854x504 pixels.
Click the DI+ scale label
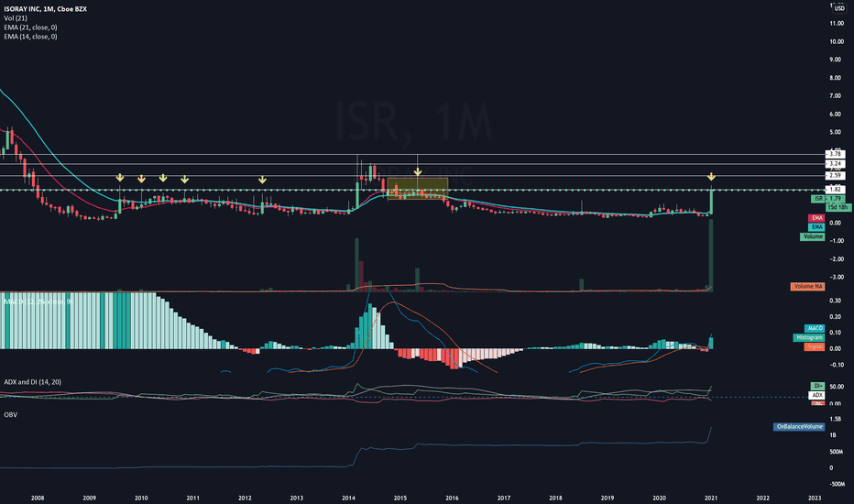817,386
